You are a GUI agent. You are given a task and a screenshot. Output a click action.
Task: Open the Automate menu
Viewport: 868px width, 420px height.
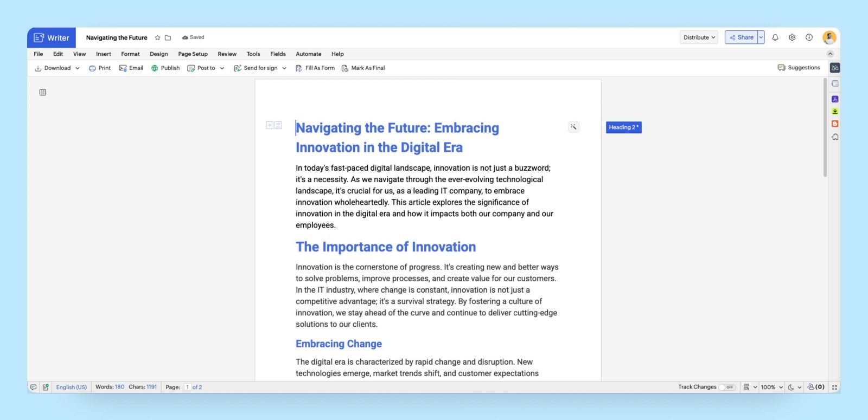tap(309, 54)
